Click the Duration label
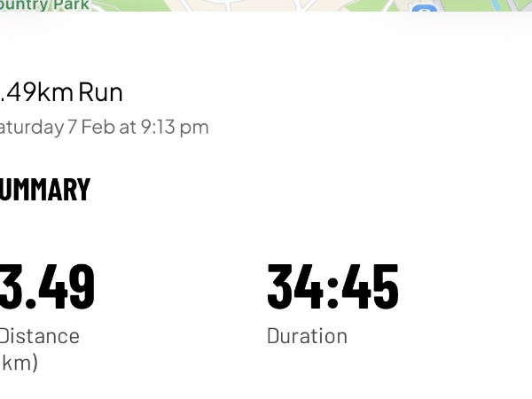The image size is (532, 399). coord(307,336)
